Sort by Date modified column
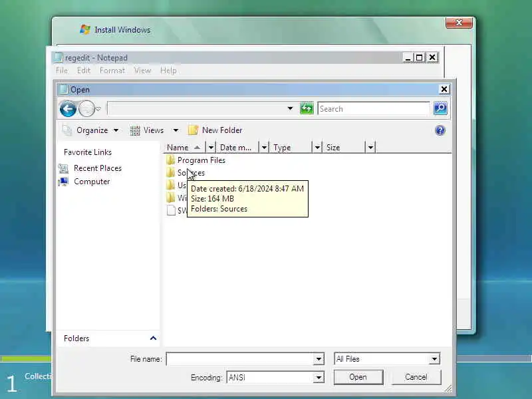532x399 pixels. [x=237, y=148]
